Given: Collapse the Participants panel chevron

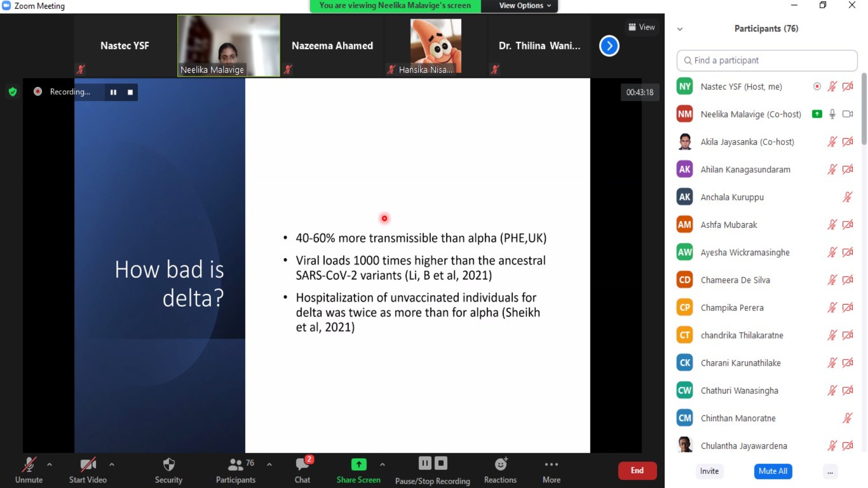Looking at the screenshot, I should coord(679,29).
